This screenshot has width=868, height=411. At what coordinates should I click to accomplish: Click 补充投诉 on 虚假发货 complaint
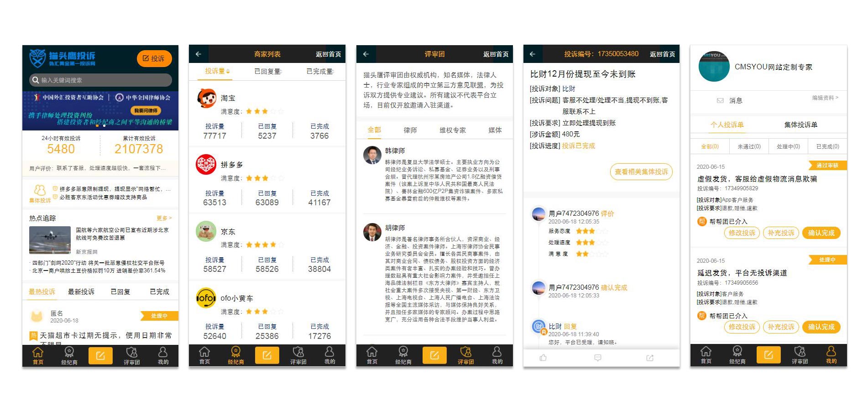[x=781, y=233]
